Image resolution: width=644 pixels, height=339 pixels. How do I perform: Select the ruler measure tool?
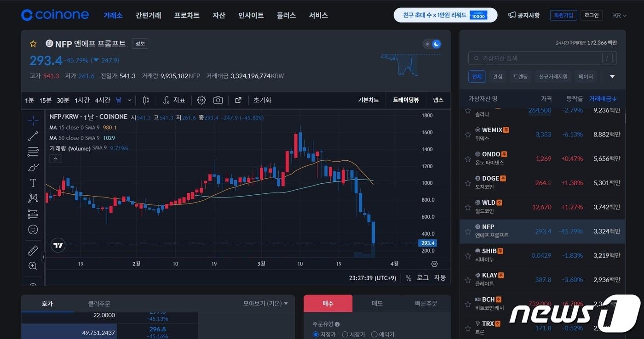pos(33,250)
